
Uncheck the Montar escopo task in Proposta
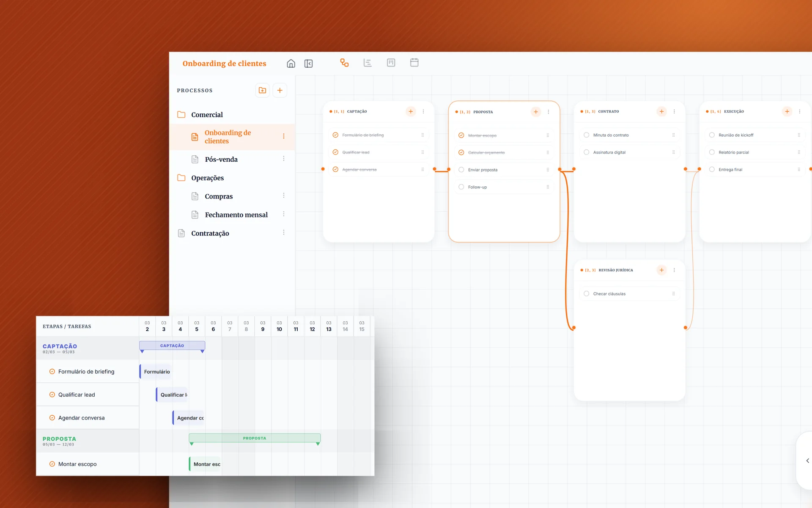(461, 135)
